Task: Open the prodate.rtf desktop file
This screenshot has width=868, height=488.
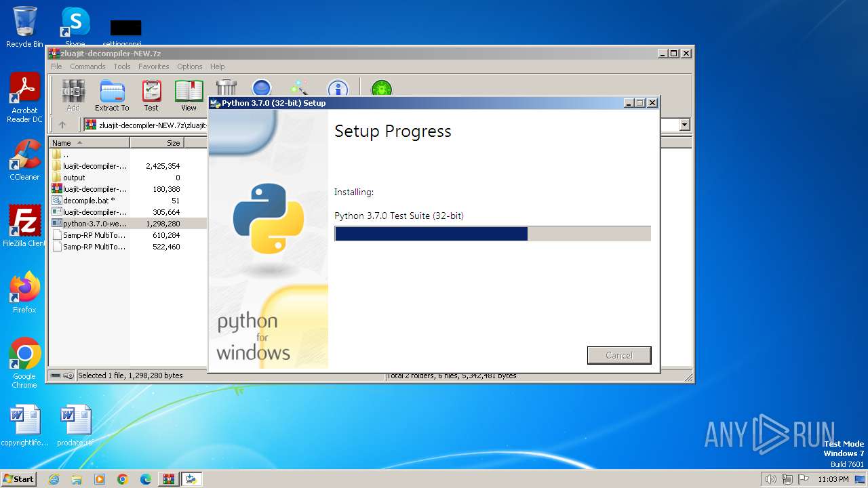Action: [x=75, y=426]
